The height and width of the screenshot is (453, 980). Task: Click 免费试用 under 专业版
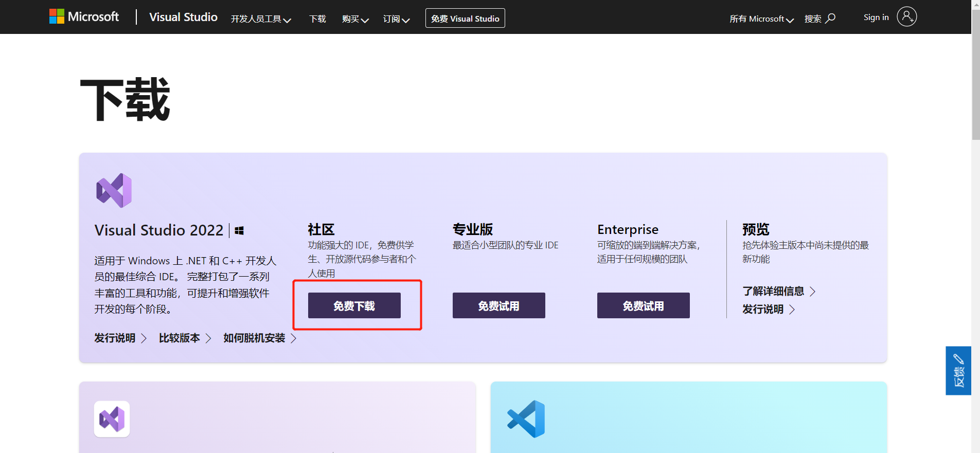(499, 305)
